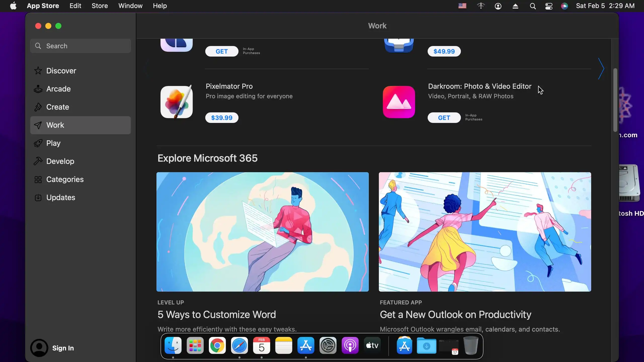The width and height of the screenshot is (644, 362).
Task: Click the Updates download icon
Action: pyautogui.click(x=38, y=197)
